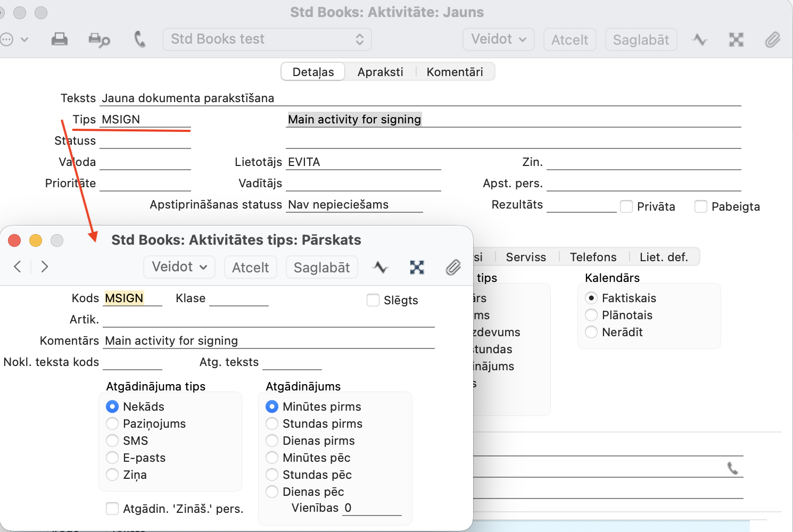The height and width of the screenshot is (532, 793).
Task: Click the printer icon in main toolbar
Action: coord(59,39)
